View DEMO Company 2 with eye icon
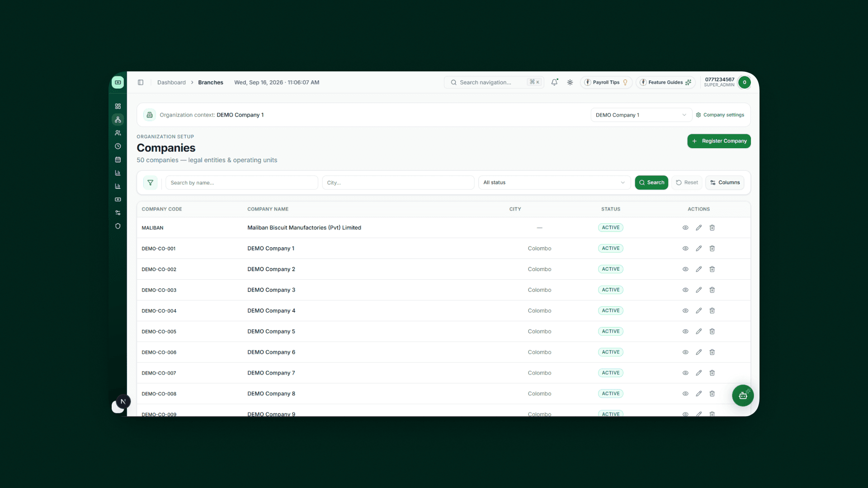This screenshot has height=488, width=868. click(685, 269)
